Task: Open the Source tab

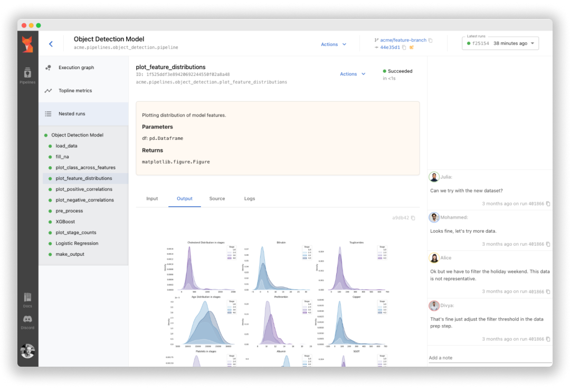Action: (217, 199)
